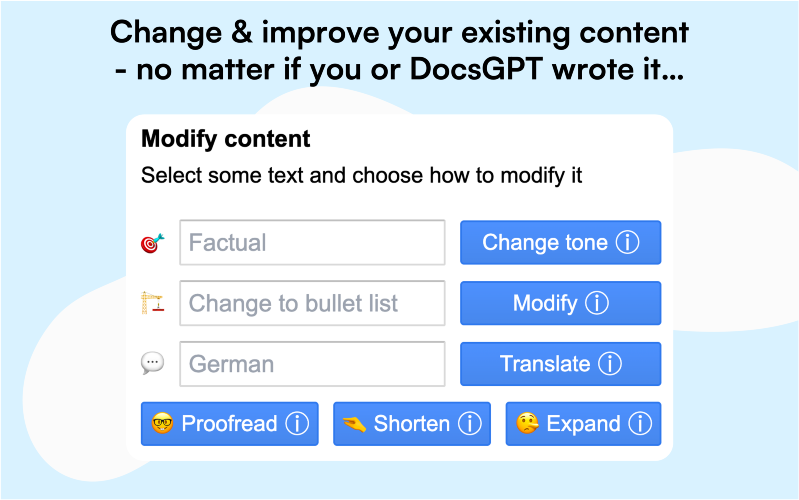Click the info icon on Translate button
The height and width of the screenshot is (500, 799).
click(x=610, y=363)
